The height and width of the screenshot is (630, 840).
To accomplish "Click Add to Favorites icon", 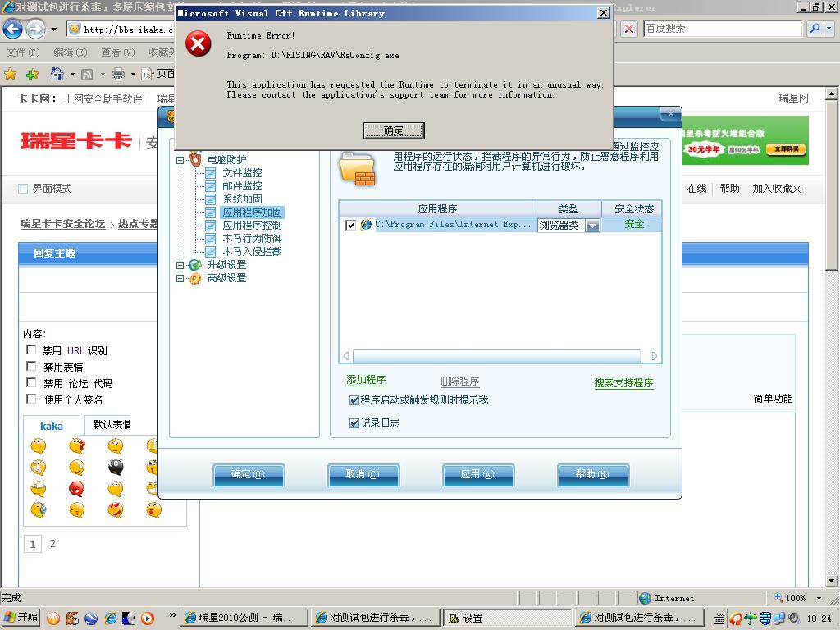I will click(32, 74).
